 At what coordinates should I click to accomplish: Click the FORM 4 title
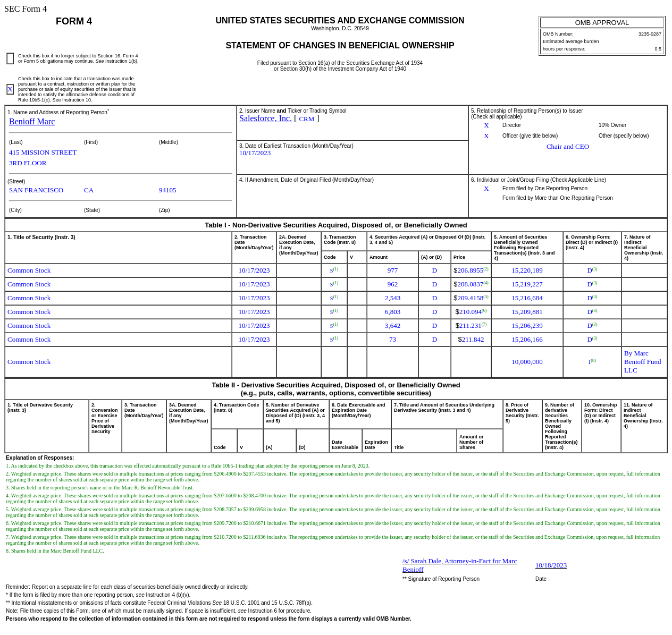(x=74, y=21)
